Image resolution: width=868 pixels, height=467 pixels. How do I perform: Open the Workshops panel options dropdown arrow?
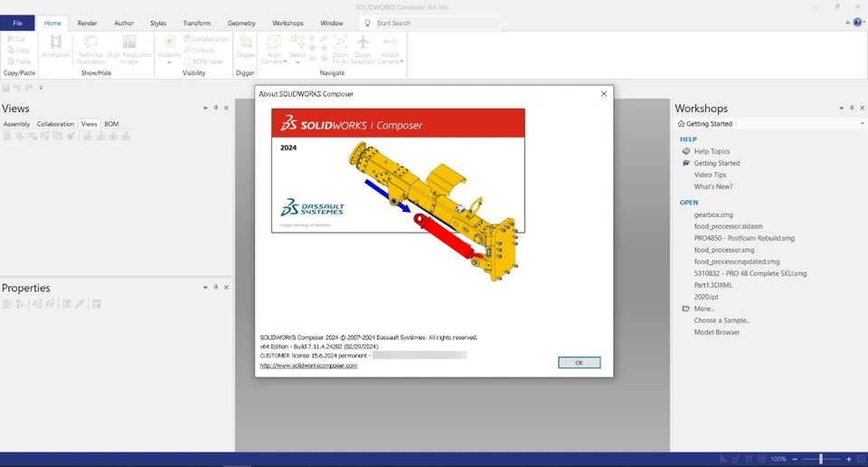pyautogui.click(x=842, y=108)
